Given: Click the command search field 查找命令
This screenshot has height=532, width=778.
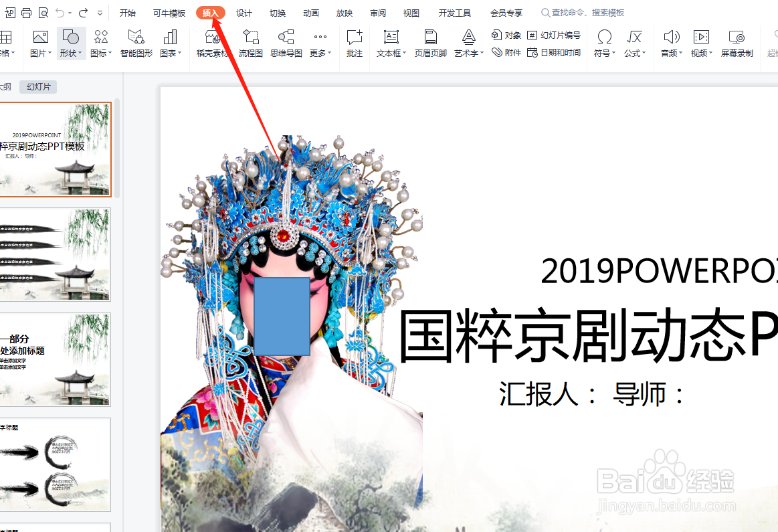Looking at the screenshot, I should point(583,13).
